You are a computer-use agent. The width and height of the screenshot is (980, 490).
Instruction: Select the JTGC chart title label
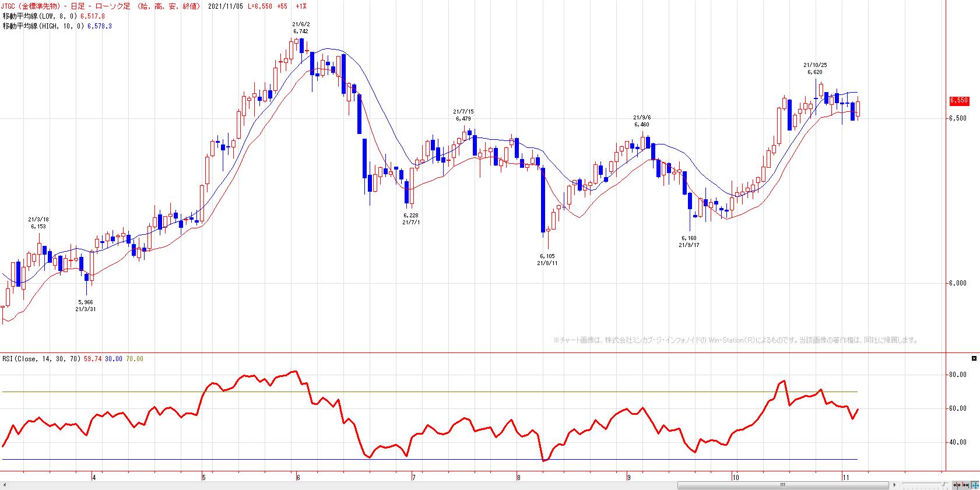pos(102,6)
